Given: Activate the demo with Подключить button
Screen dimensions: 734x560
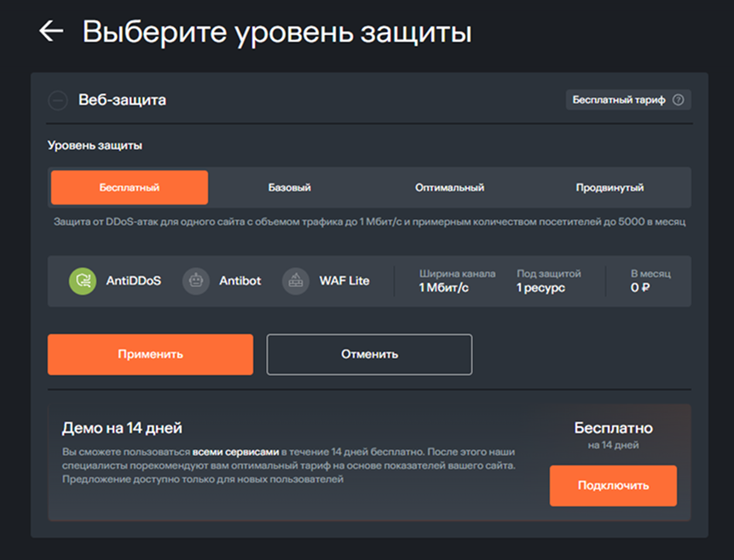Looking at the screenshot, I should click(613, 486).
